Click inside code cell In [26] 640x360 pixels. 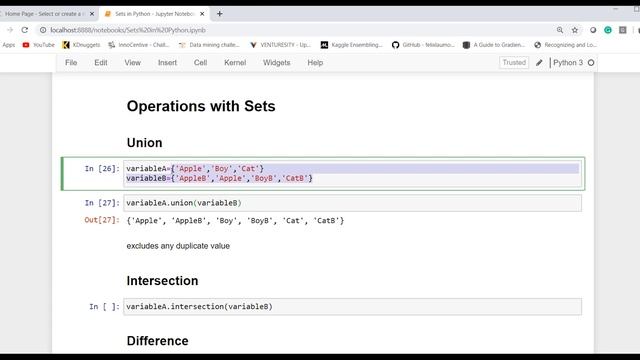click(353, 173)
